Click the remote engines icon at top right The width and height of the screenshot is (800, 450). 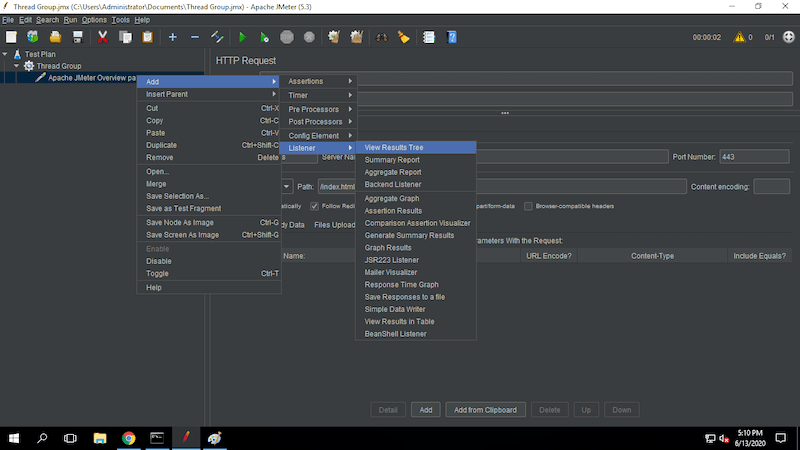click(x=789, y=37)
